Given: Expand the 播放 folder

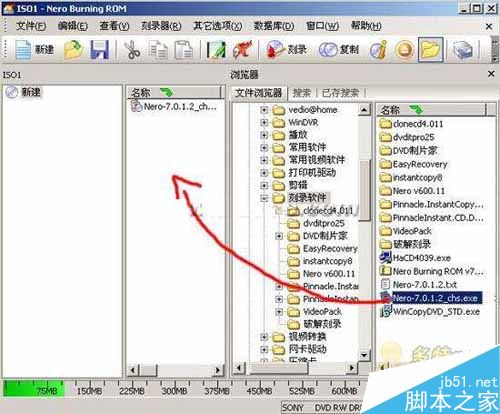Looking at the screenshot, I should (x=264, y=135).
